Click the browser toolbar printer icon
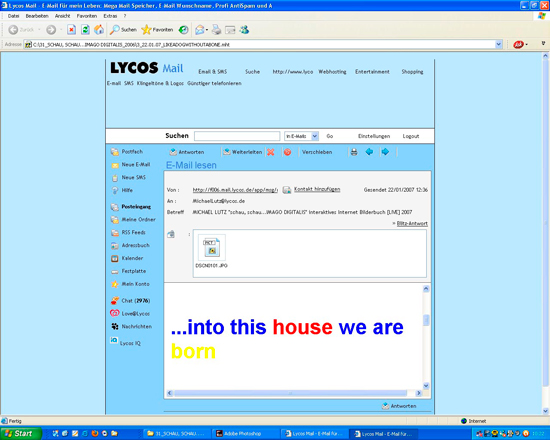Image resolution: width=550 pixels, height=440 pixels. pyautogui.click(x=216, y=30)
